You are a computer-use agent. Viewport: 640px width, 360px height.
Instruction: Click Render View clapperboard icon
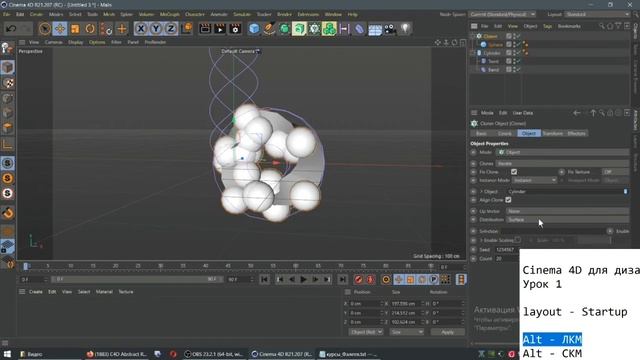[x=204, y=29]
